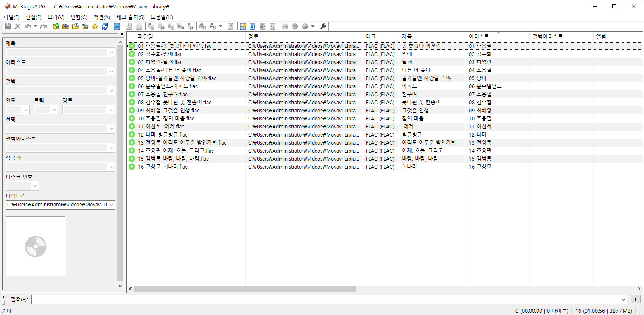Viewport: 644px width, 315px height.
Task: Click the Export icon with yellow arrow
Action: [243, 26]
